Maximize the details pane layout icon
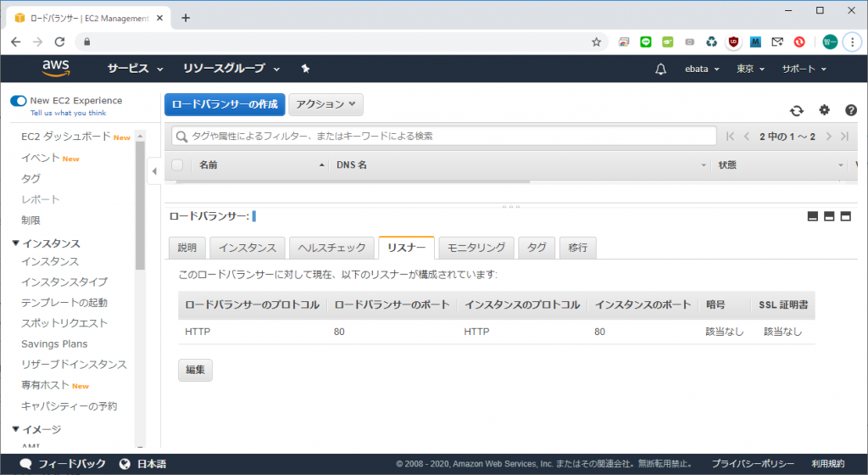The image size is (868, 475). click(x=845, y=216)
